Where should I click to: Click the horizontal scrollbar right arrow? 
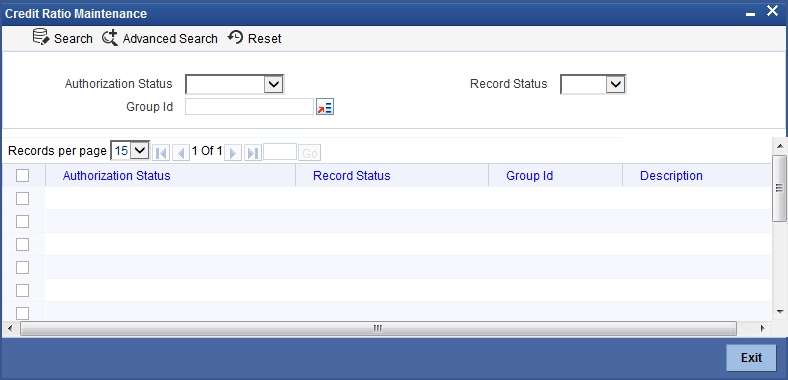coord(762,329)
